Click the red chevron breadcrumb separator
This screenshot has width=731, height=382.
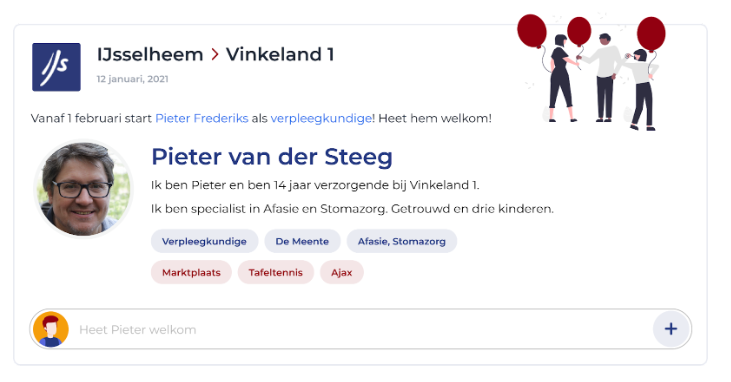(215, 55)
